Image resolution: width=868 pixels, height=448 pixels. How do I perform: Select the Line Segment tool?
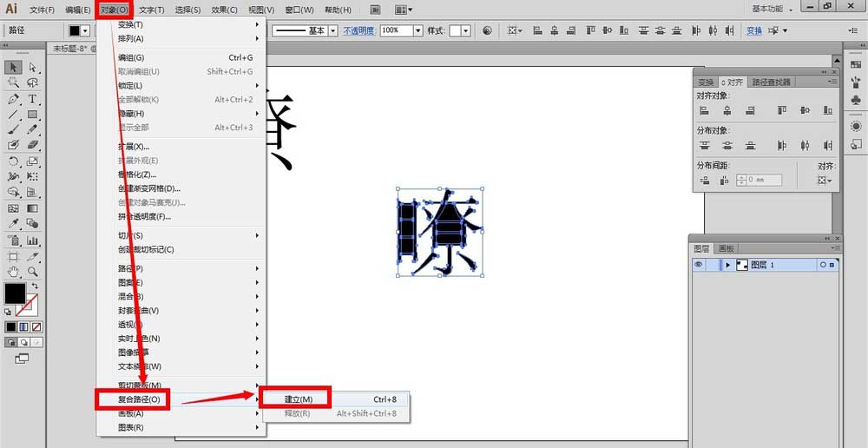(14, 115)
